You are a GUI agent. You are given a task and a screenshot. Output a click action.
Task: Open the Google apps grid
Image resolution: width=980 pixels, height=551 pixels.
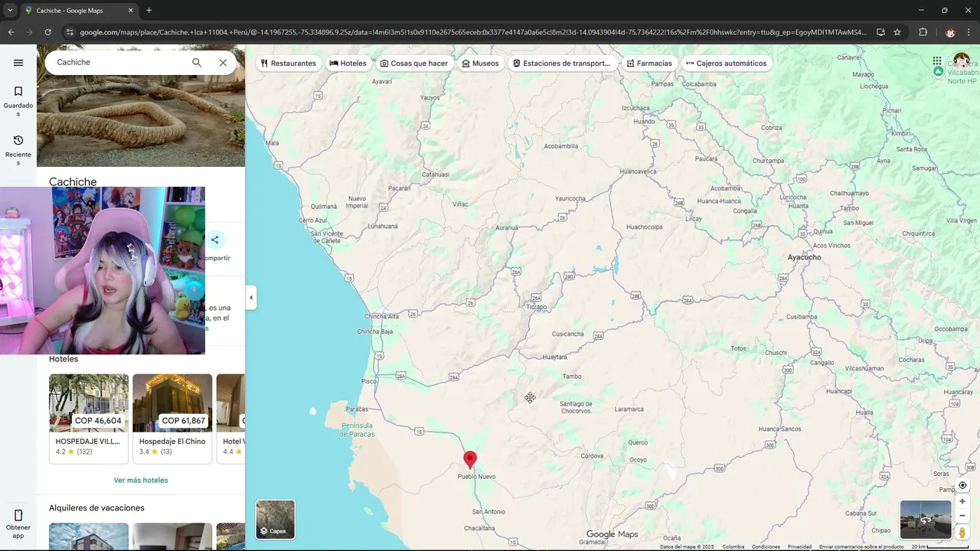[x=937, y=61]
